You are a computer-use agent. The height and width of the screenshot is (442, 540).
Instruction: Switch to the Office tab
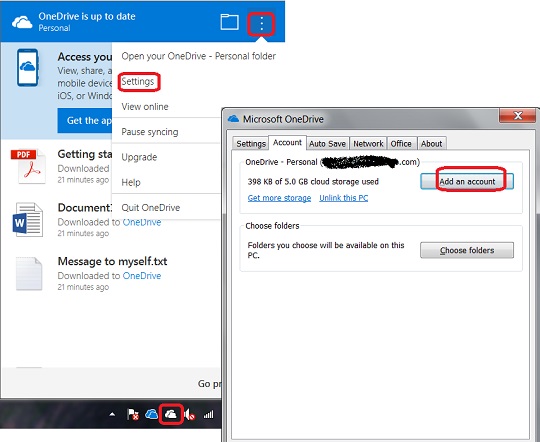coord(401,144)
